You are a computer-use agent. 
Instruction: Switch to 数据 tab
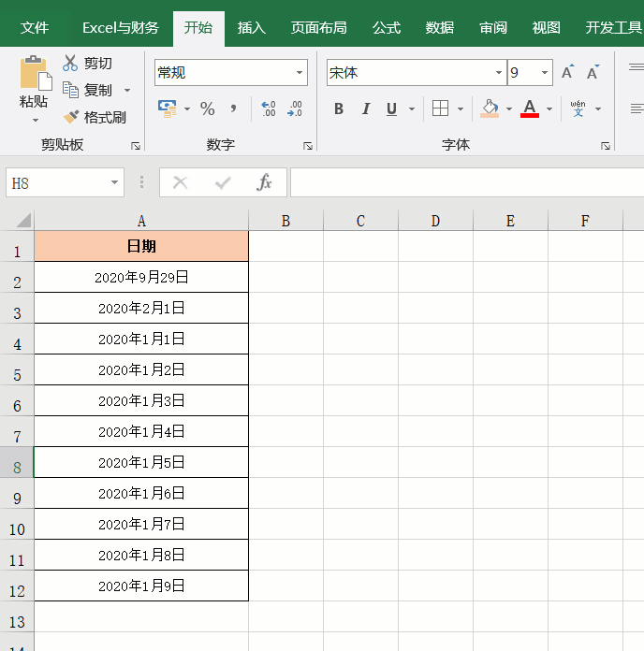440,28
